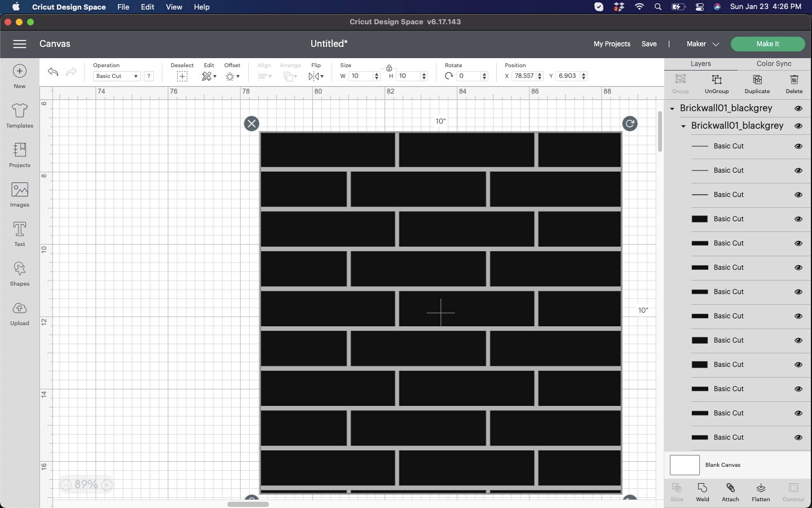This screenshot has height=508, width=812.
Task: Select the Templates tool in sidebar
Action: click(19, 116)
